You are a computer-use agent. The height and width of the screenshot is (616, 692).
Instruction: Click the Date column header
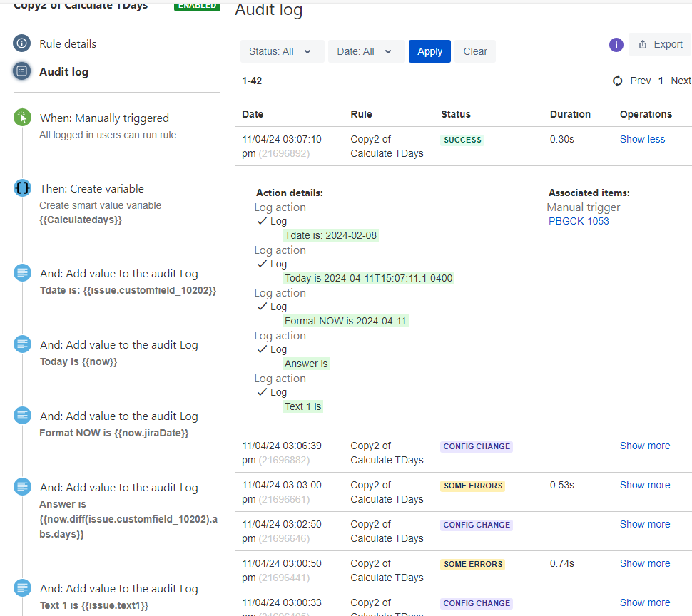[x=253, y=114]
